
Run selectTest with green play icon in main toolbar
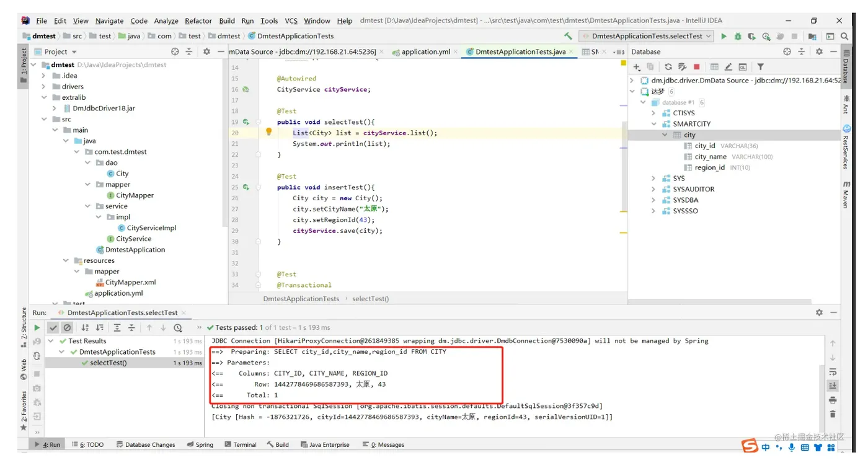724,37
